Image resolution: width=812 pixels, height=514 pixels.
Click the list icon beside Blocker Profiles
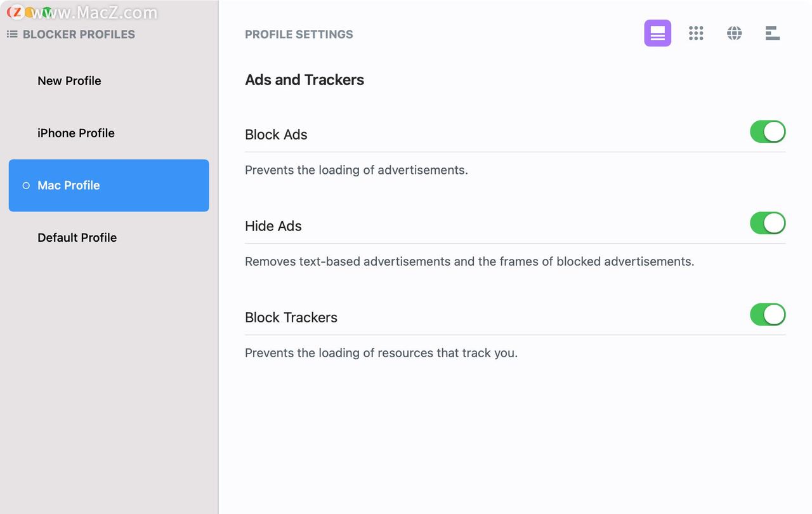click(x=12, y=34)
